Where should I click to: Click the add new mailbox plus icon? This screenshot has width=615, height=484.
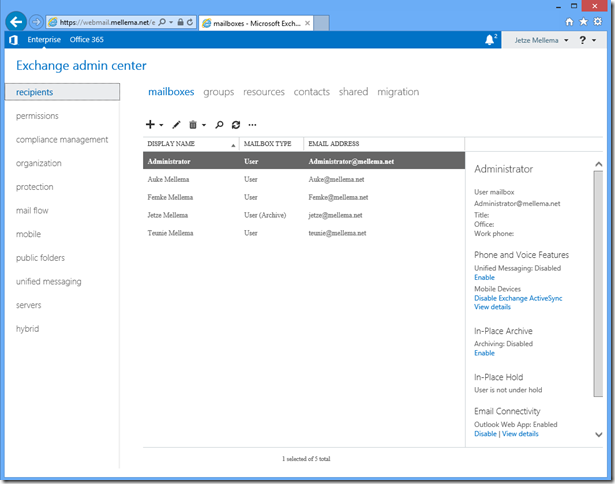coord(150,125)
